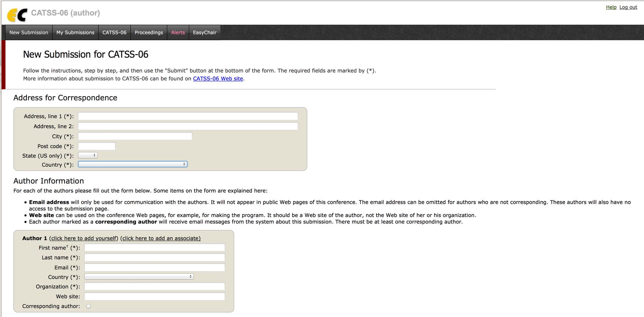
Task: Click the 'New Submission for CATSS-06' heading
Action: pos(86,54)
